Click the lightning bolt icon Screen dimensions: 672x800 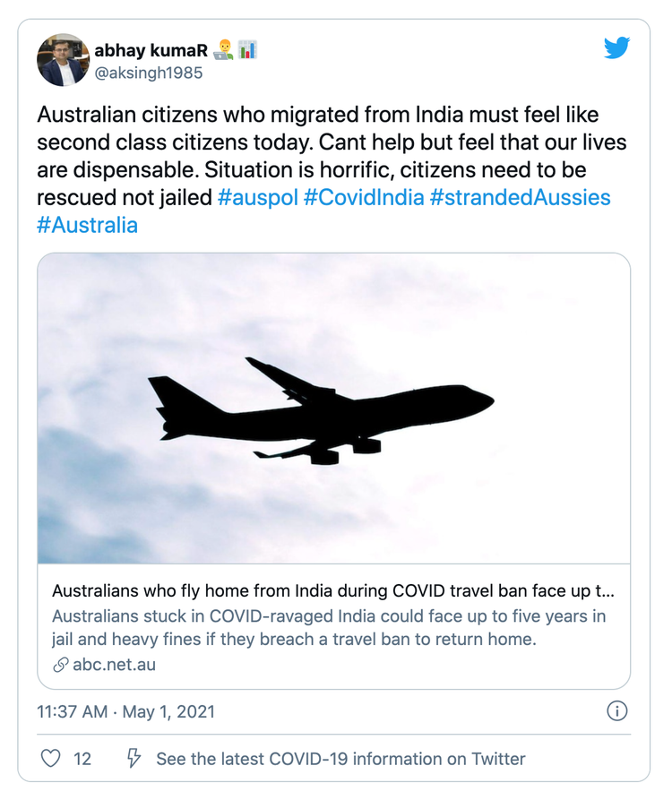pyautogui.click(x=134, y=758)
